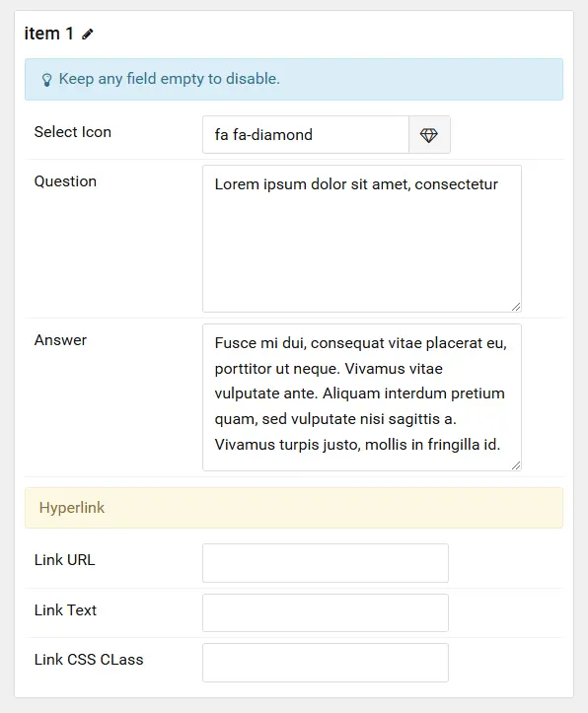This screenshot has width=588, height=713.
Task: Click the lightbulb icon in the info notice
Action: click(46, 80)
